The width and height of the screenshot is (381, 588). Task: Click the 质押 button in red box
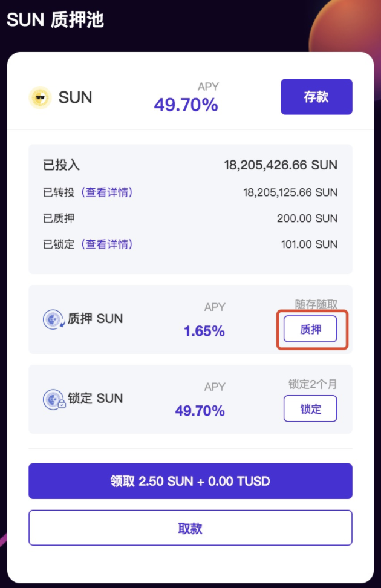tap(310, 329)
